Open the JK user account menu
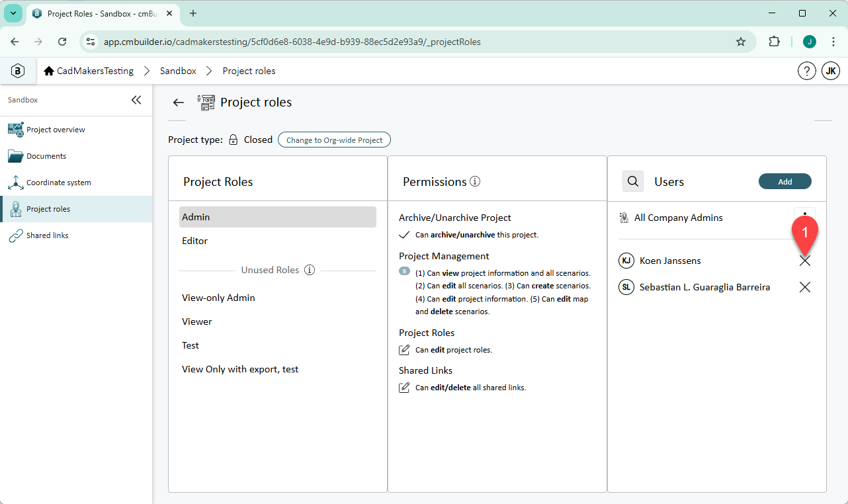Viewport: 848px width, 504px height. click(x=831, y=71)
